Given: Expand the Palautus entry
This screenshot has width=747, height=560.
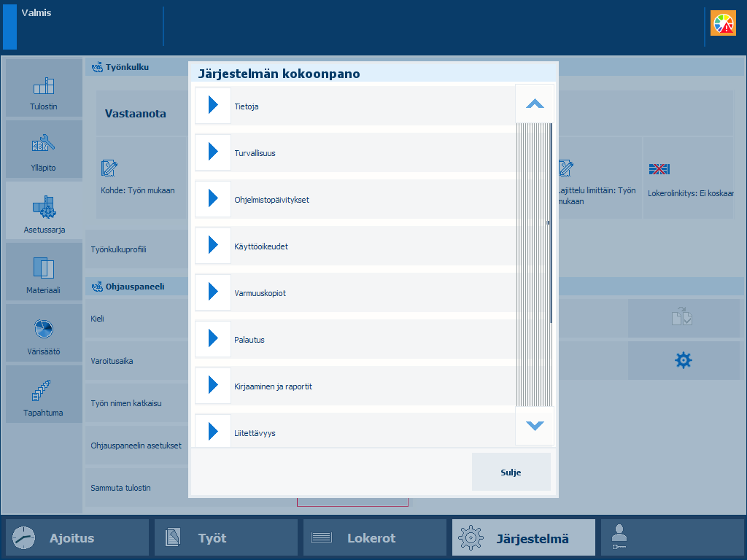Looking at the screenshot, I should [x=213, y=339].
